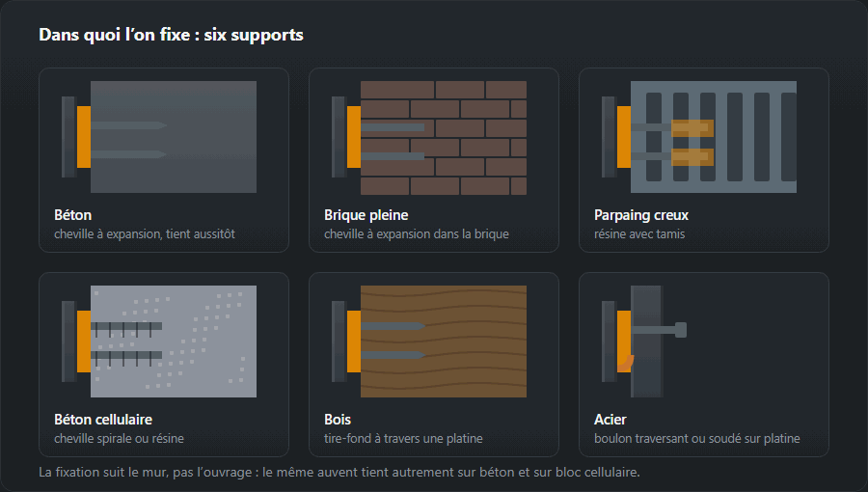The image size is (868, 492).
Task: Click heading 'Dans quoi l'on fixe : six supports'
Action: click(171, 35)
